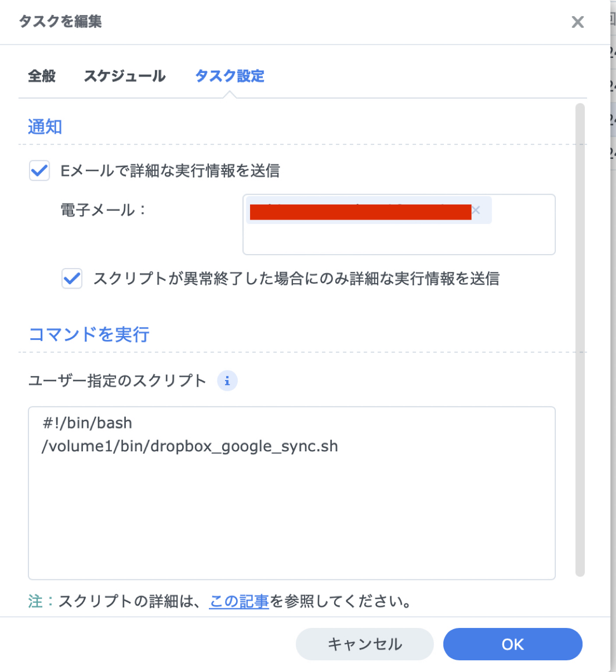Uncheck スクリプトが異常終了した場合にのみ checkbox

tap(72, 278)
